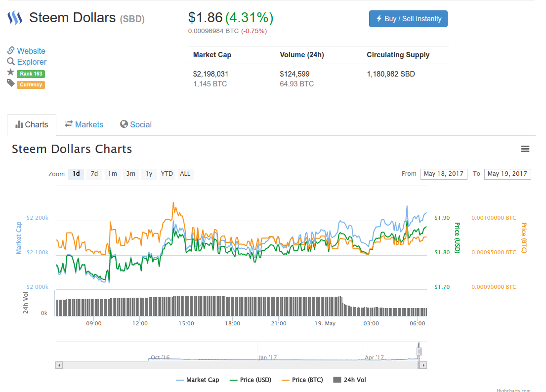Click the link icon beside Website
The height and width of the screenshot is (392, 546).
coord(11,50)
